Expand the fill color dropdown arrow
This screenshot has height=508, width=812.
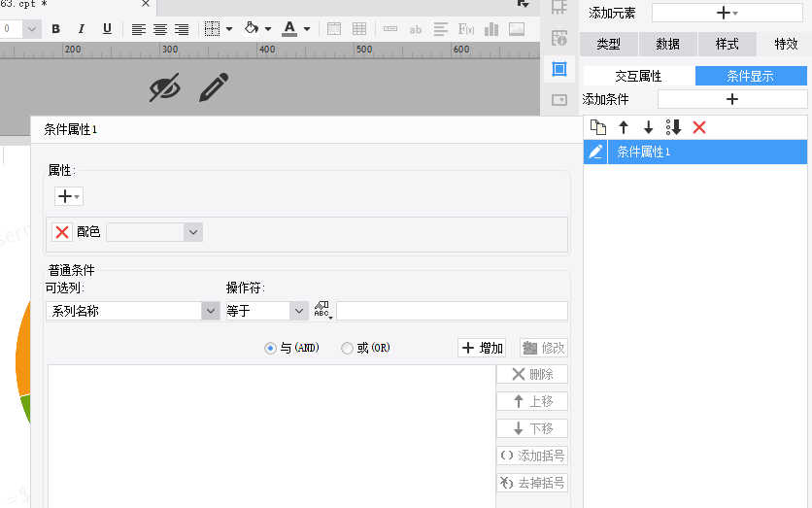268,29
